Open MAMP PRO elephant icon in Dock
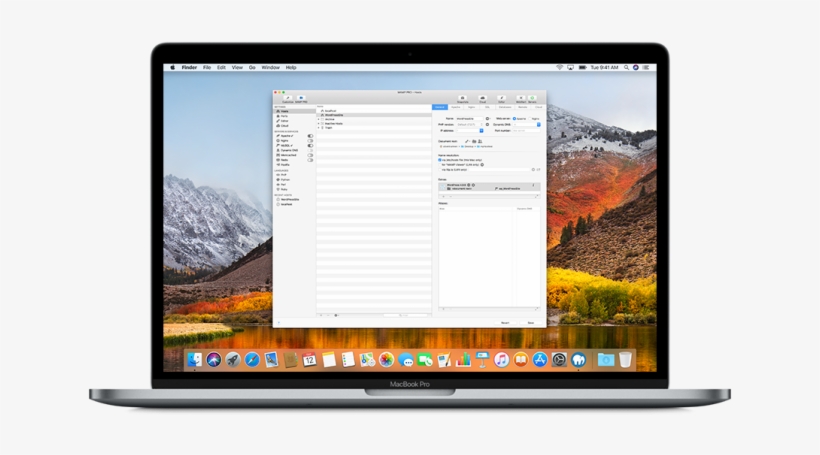The image size is (820, 455). pyautogui.click(x=578, y=360)
